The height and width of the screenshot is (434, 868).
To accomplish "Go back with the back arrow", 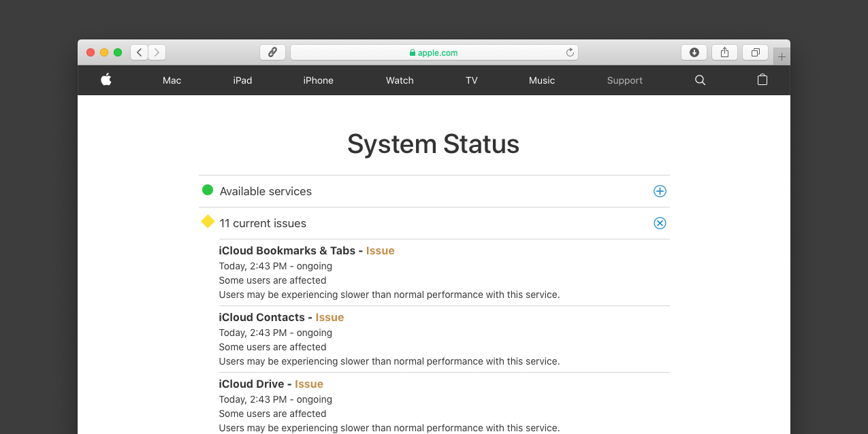I will (140, 52).
